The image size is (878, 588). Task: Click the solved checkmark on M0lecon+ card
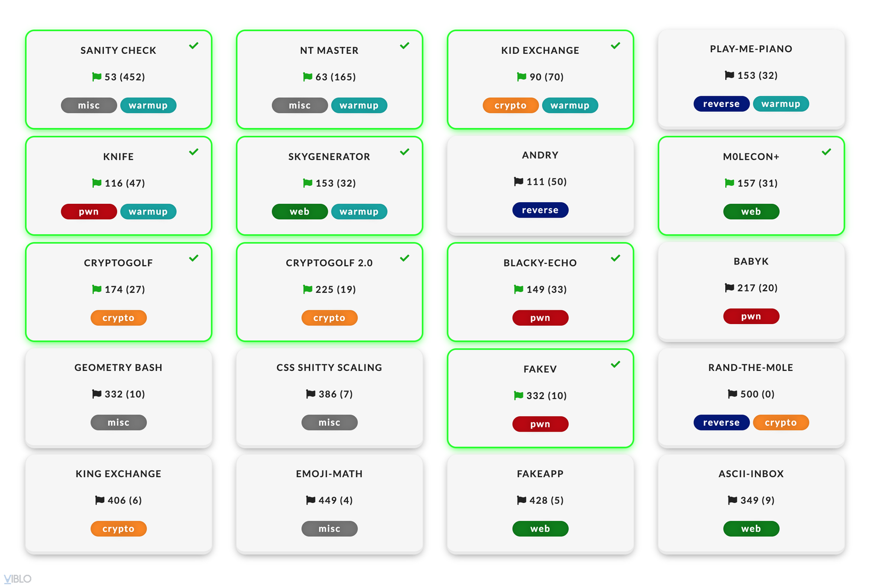pos(826,152)
